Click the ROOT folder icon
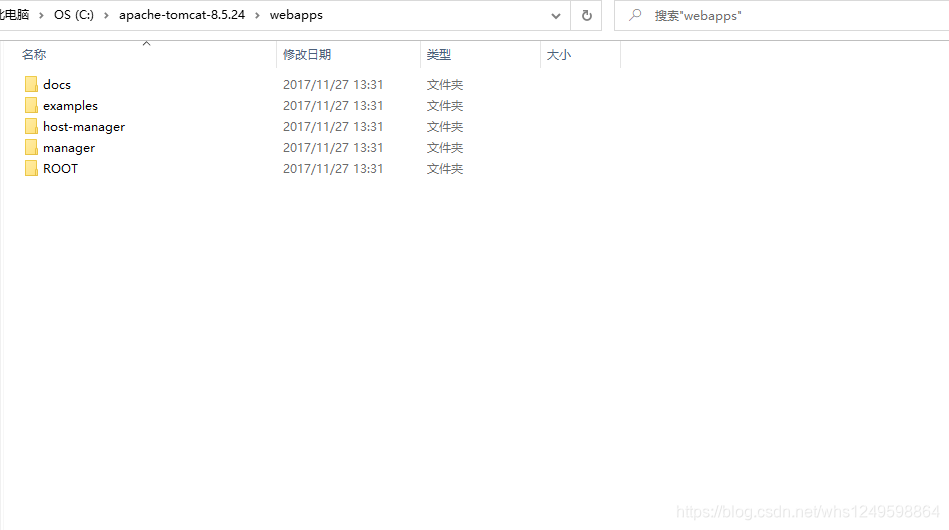 pos(31,168)
